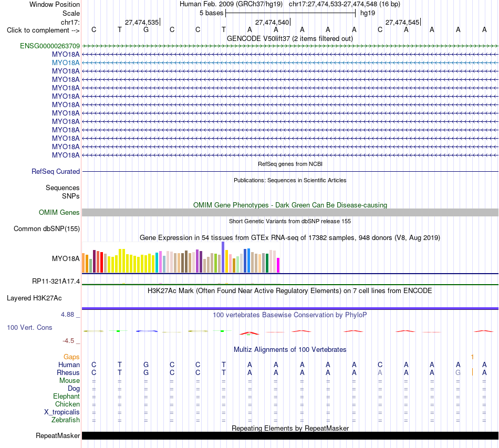The width and height of the screenshot is (499, 448).
Task: Click the hg19 text beside the scale bar
Action: [x=368, y=13]
